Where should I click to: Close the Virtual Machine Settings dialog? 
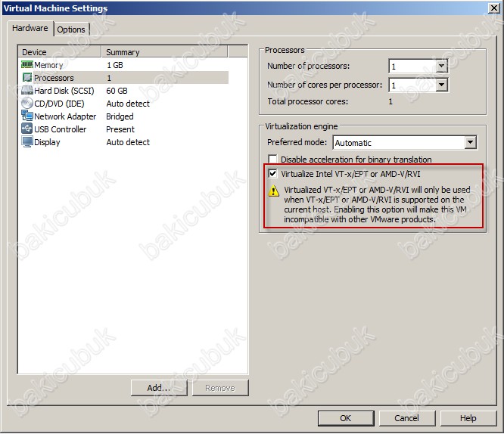[493, 8]
